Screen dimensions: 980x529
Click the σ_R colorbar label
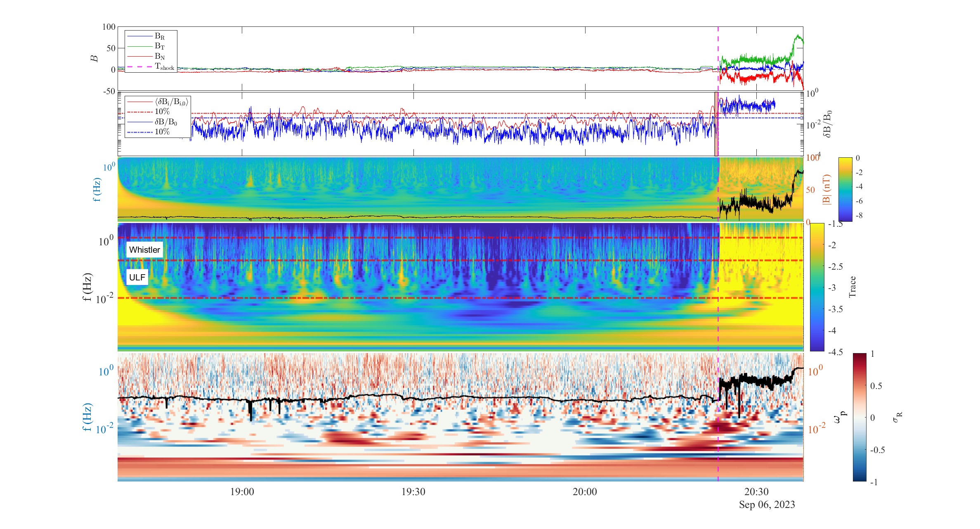897,417
